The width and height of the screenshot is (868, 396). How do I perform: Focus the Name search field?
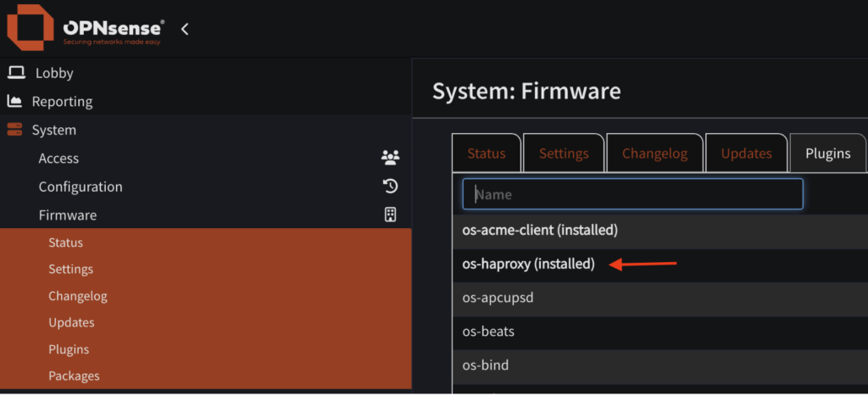point(632,194)
